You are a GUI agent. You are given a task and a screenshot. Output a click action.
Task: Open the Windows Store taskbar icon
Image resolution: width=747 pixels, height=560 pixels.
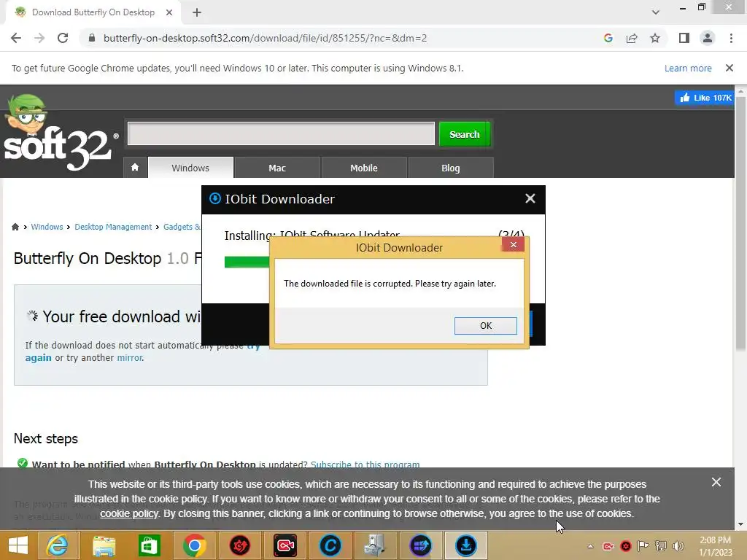click(149, 545)
